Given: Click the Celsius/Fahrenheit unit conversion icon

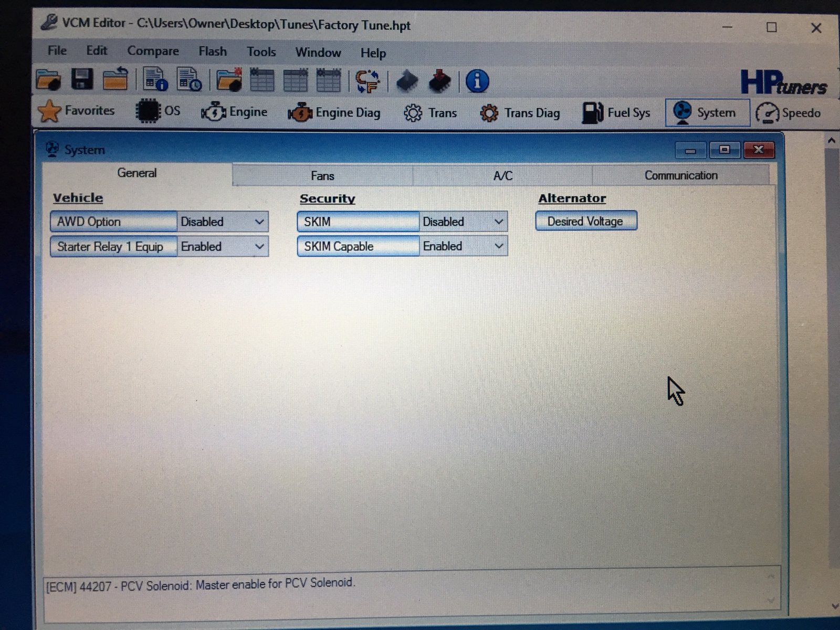Looking at the screenshot, I should tap(367, 81).
